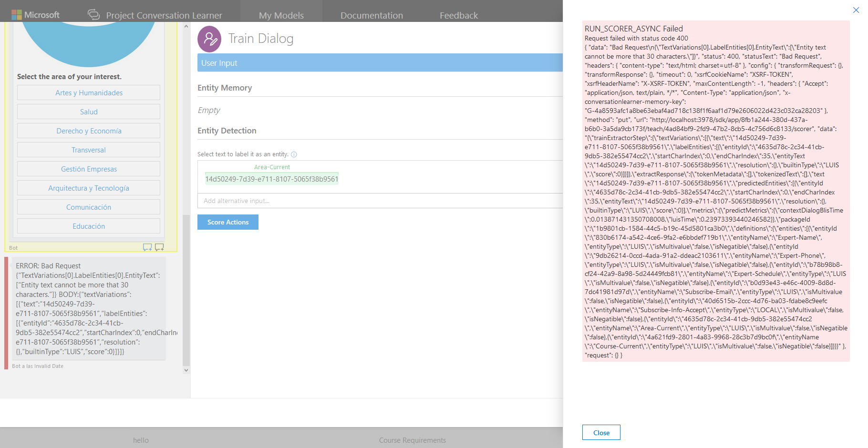The image size is (868, 448).
Task: Click the Microsoft logo
Action: 35,15
